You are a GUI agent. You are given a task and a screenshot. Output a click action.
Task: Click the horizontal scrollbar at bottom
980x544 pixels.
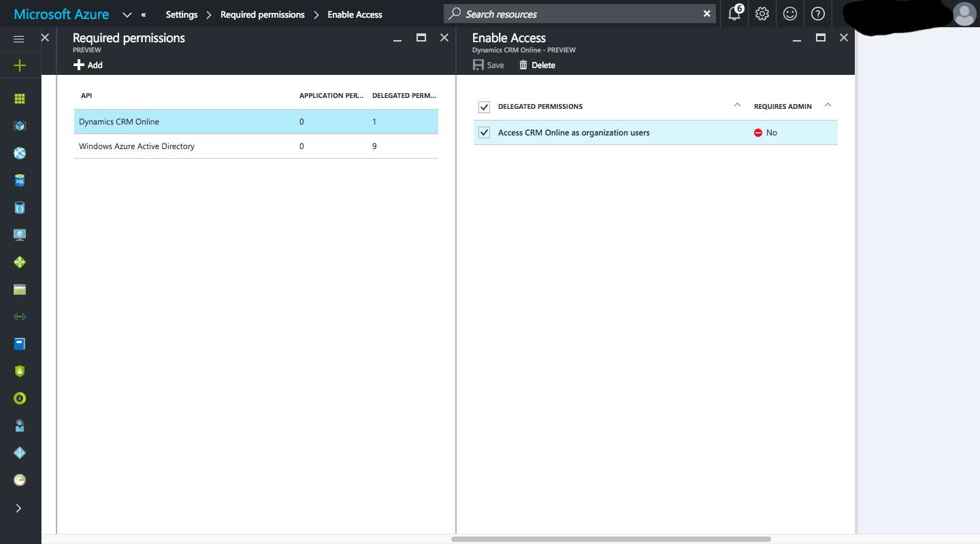(610, 539)
